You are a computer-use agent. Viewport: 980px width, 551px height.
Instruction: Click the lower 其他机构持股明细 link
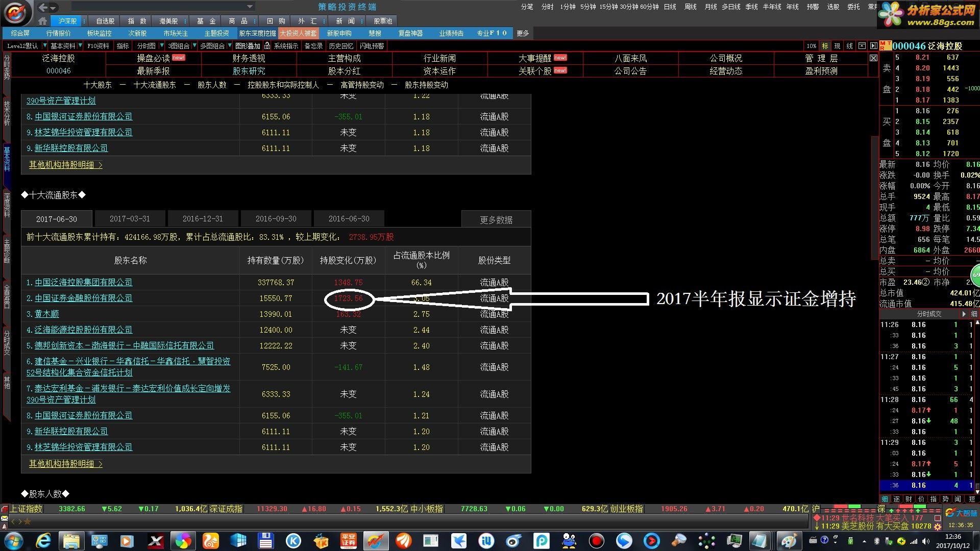click(65, 464)
